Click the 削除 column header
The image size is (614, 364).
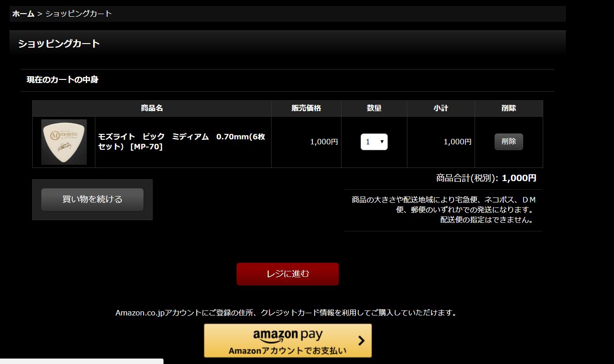click(509, 108)
